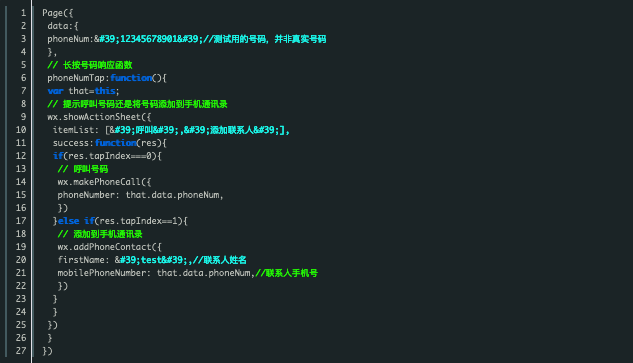Click the else if tapIndex==1 condition
The width and height of the screenshot is (633, 363).
point(120,221)
